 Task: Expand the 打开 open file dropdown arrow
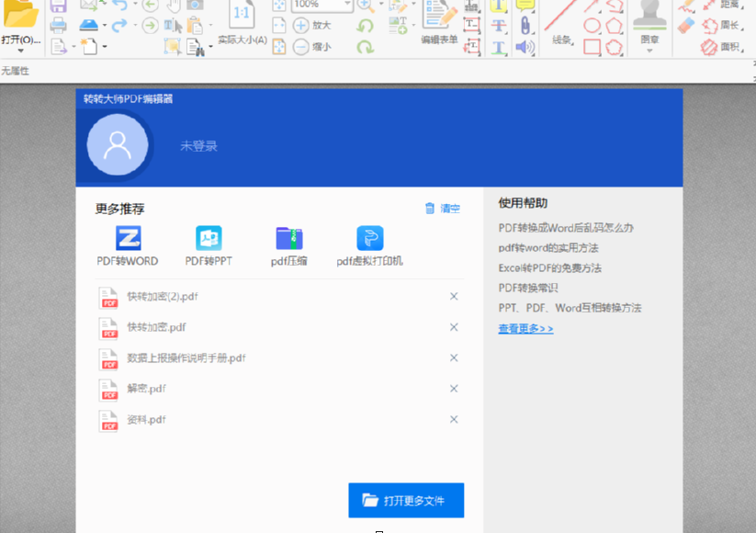[x=20, y=52]
